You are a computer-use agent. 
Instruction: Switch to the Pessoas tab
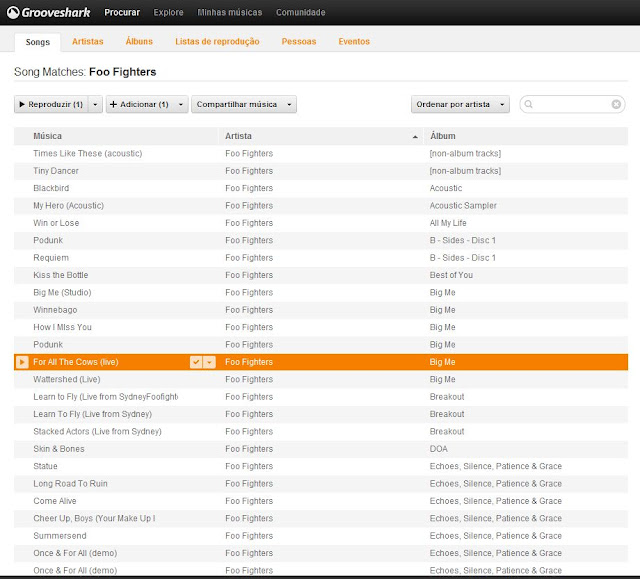click(x=299, y=41)
